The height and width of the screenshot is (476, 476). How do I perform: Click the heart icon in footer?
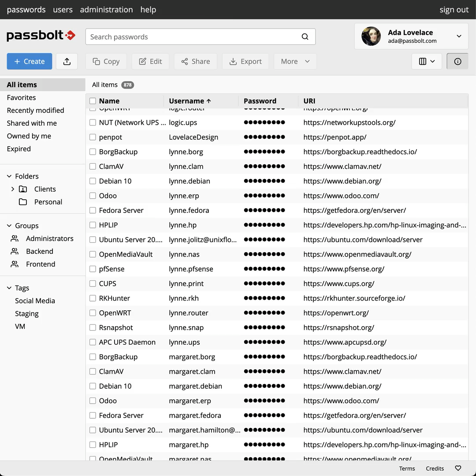click(458, 468)
